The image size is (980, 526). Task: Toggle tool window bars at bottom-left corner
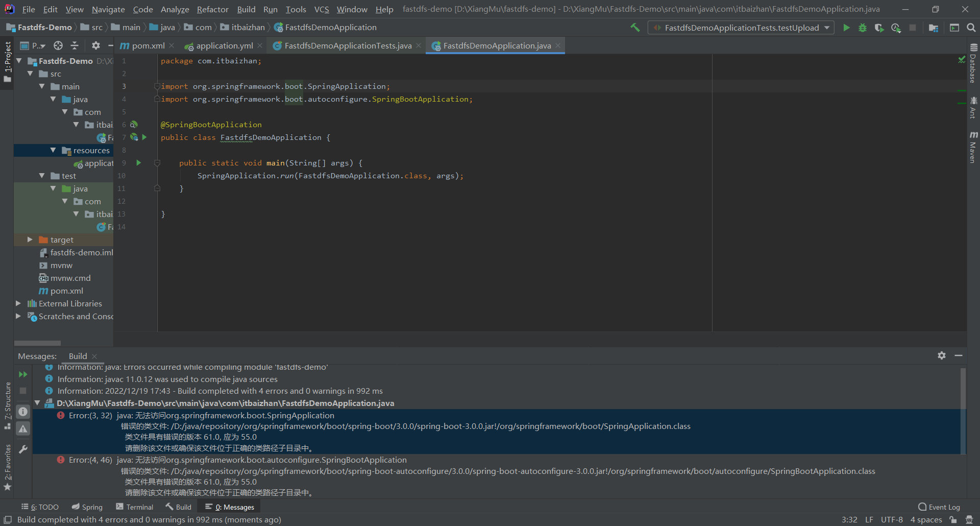[8, 520]
